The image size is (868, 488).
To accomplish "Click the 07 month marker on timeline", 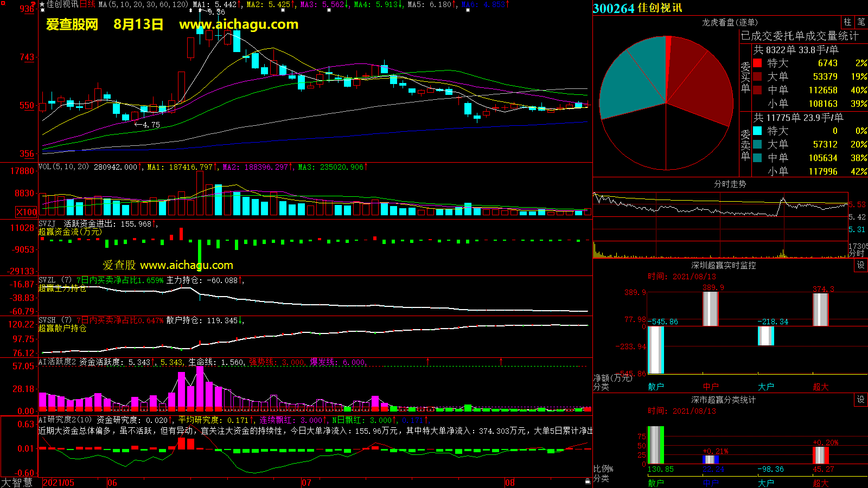I will coord(307,483).
